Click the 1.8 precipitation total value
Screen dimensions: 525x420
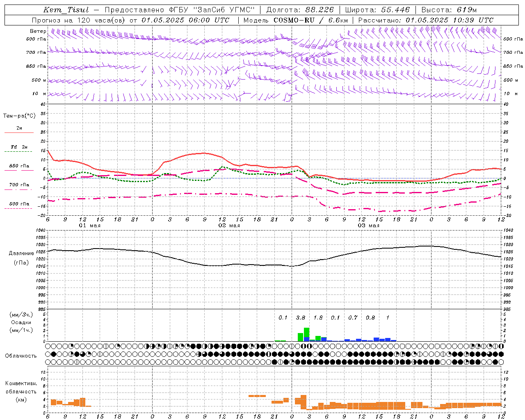pyautogui.click(x=318, y=317)
